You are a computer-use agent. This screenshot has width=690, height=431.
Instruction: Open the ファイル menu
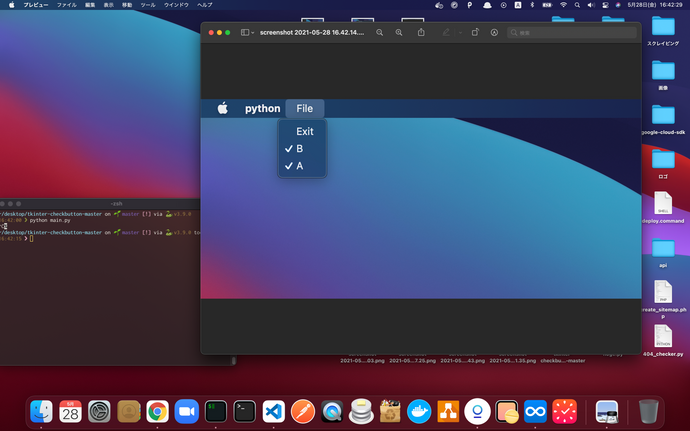click(x=66, y=5)
